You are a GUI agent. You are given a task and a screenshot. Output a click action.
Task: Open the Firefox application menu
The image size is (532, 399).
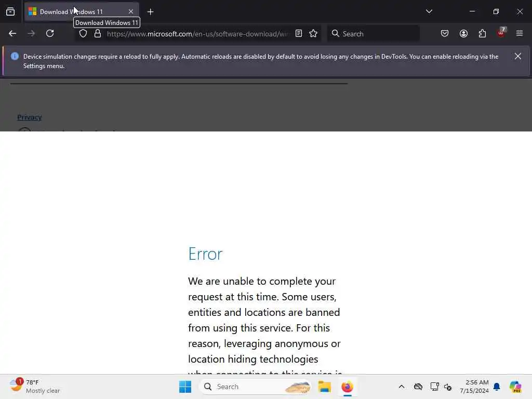(520, 33)
